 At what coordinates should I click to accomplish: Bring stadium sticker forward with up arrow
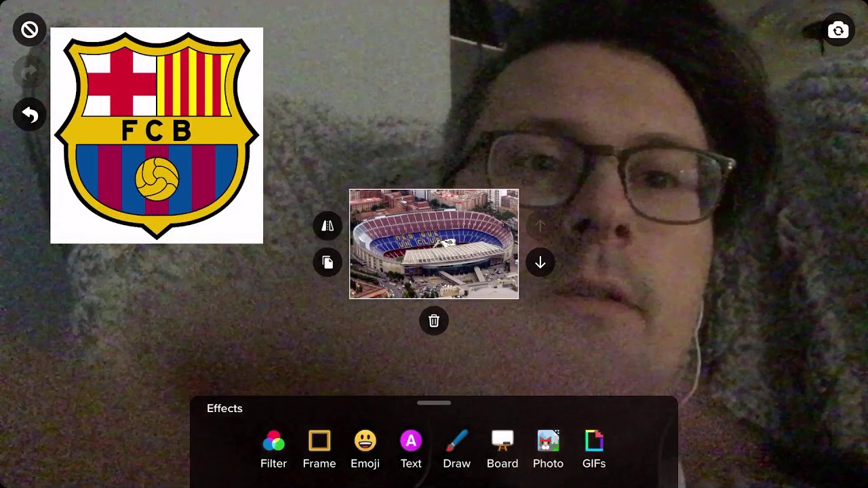click(x=540, y=226)
